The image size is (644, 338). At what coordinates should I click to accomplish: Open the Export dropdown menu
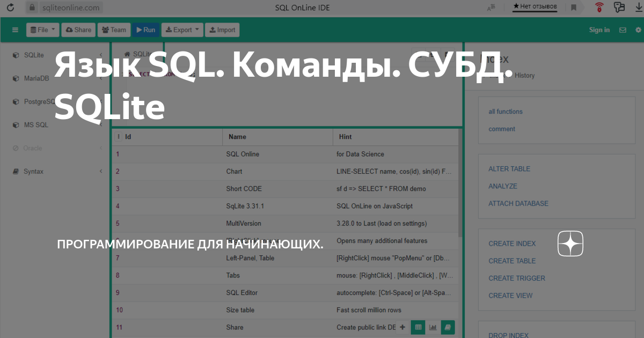pyautogui.click(x=182, y=30)
